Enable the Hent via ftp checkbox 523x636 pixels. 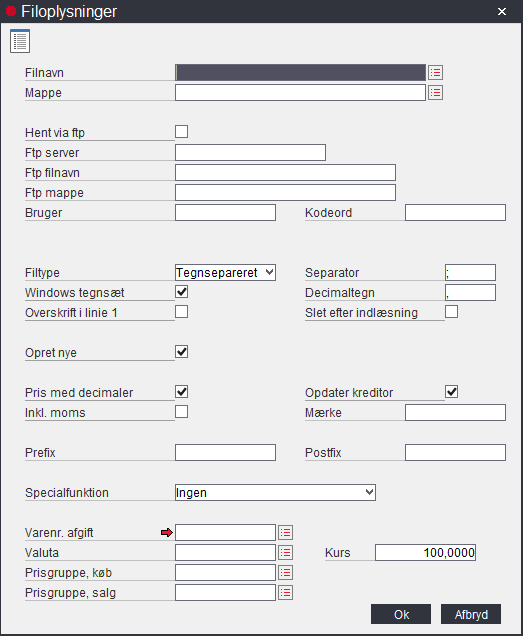(181, 131)
